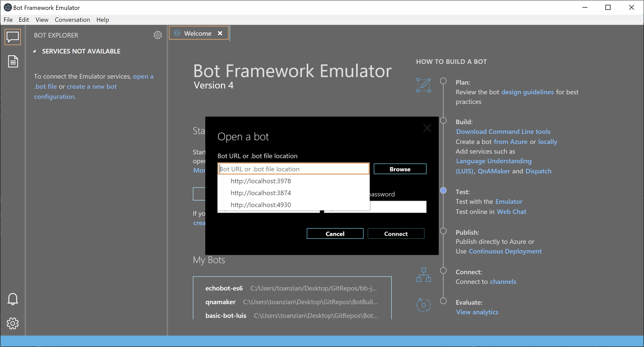Screen dimensions: 644x347
Task: Open the Bot Explorer chat icon
Action: (13, 37)
